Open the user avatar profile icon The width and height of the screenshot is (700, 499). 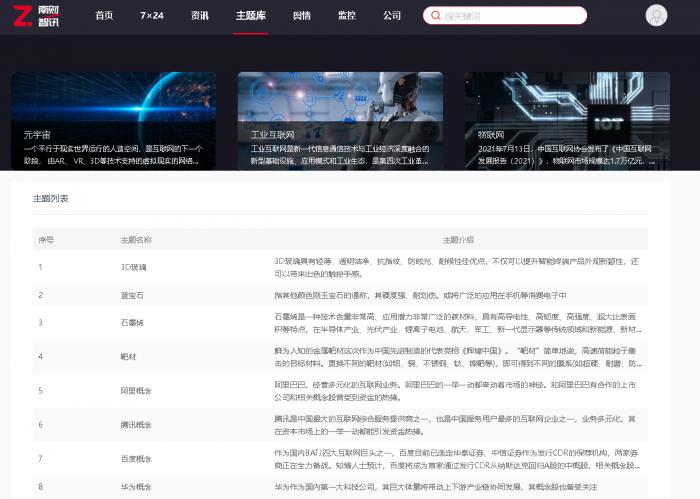coord(656,16)
